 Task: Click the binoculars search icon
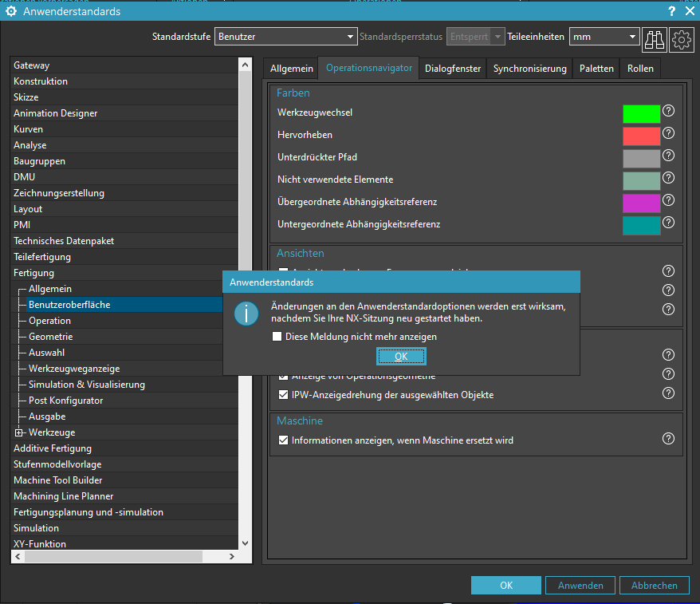(654, 40)
